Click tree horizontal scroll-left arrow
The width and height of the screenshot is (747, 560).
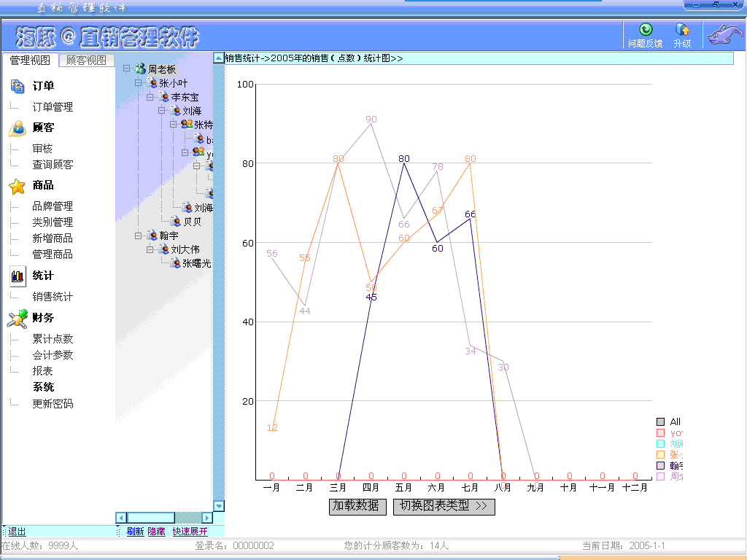(121, 518)
